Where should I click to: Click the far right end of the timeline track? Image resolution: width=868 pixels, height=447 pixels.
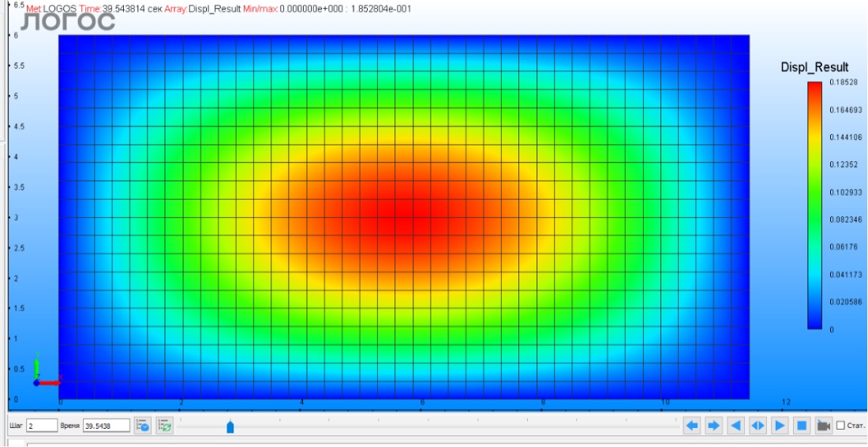point(676,426)
